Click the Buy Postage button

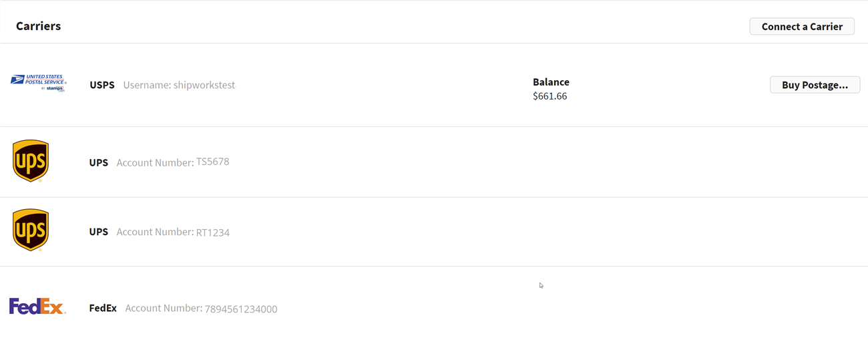click(x=815, y=85)
